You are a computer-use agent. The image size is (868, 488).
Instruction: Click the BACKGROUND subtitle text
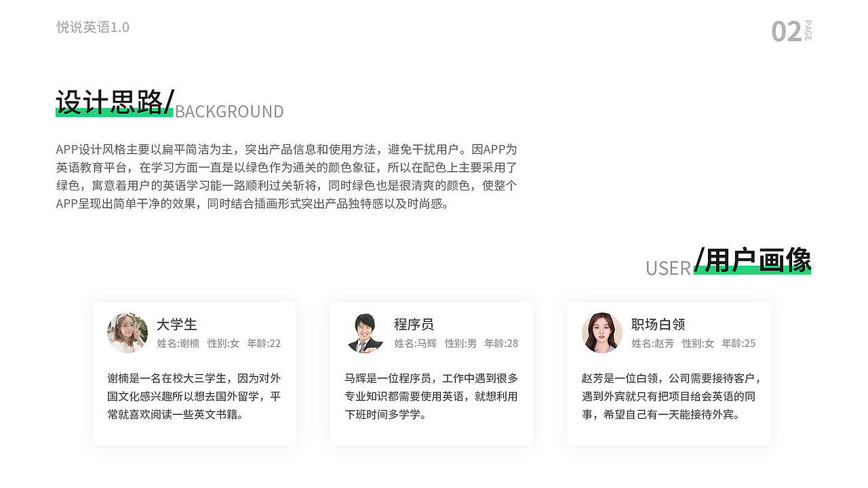pos(229,111)
